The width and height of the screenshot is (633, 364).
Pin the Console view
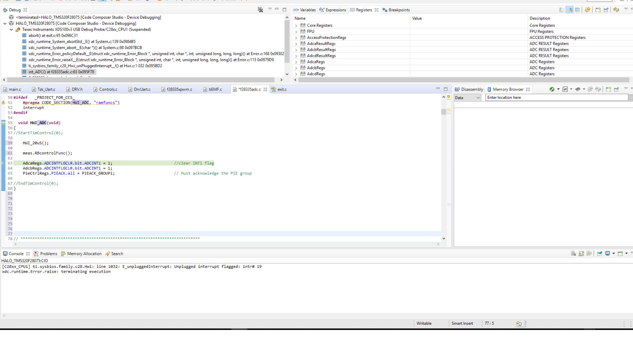tap(600, 253)
